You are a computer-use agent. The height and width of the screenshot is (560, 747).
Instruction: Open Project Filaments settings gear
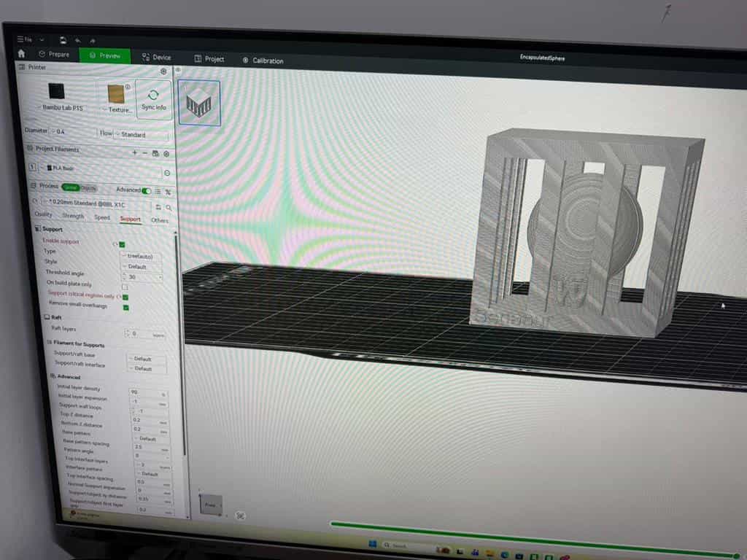[x=166, y=154]
